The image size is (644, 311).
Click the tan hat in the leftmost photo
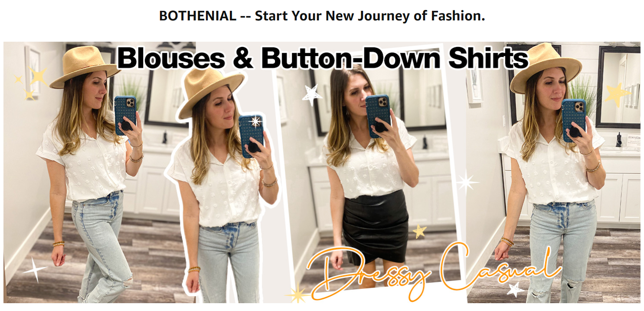pos(85,66)
